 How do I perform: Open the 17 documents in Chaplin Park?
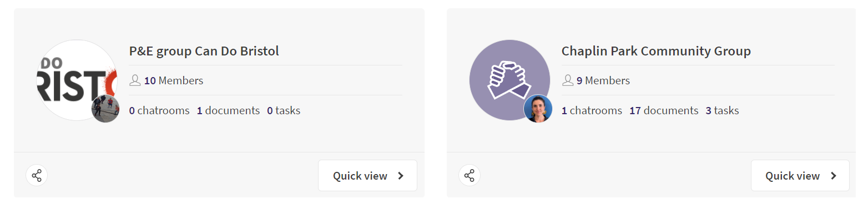click(x=664, y=110)
